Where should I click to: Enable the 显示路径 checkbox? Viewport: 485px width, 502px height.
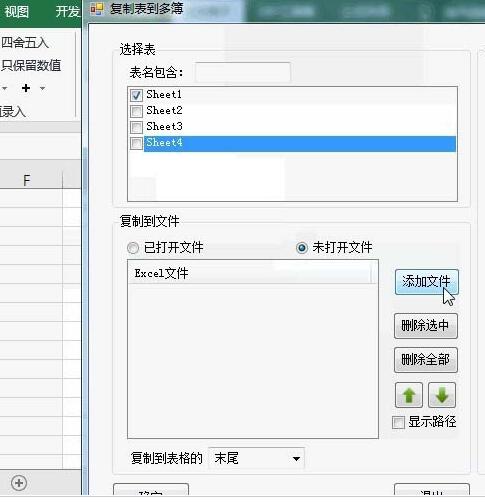click(x=398, y=422)
